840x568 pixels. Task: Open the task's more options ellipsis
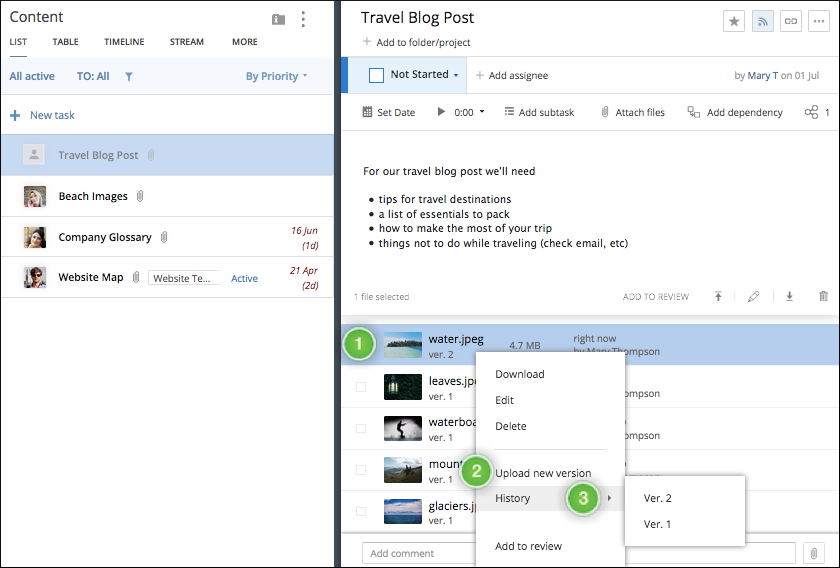819,21
